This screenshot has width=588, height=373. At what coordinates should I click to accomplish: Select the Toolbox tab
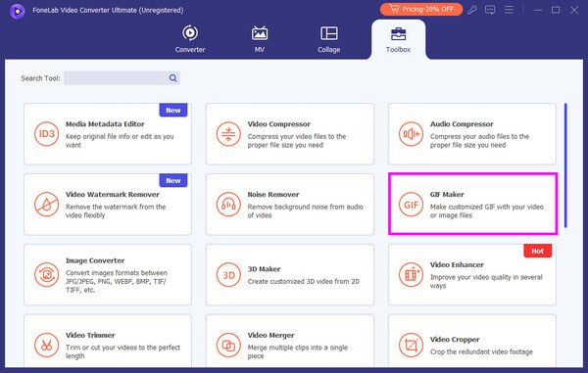click(x=398, y=40)
